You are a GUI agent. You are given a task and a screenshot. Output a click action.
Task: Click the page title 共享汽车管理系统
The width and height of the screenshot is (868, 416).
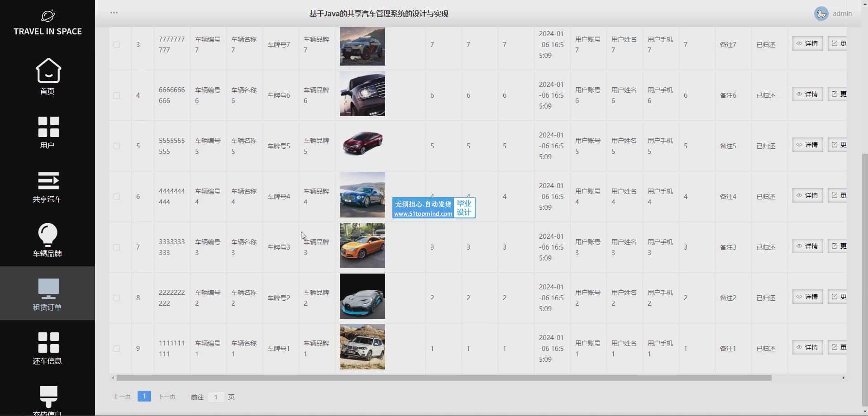click(x=378, y=14)
